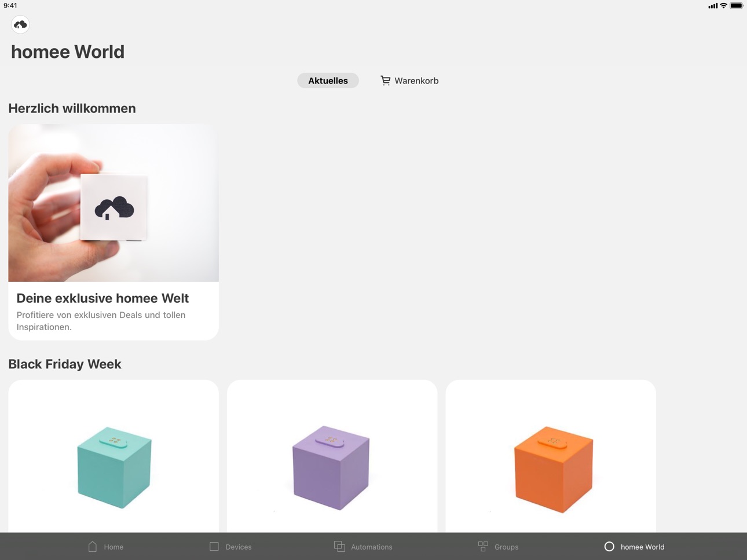Tap the Automations overlapping squares icon

[339, 546]
